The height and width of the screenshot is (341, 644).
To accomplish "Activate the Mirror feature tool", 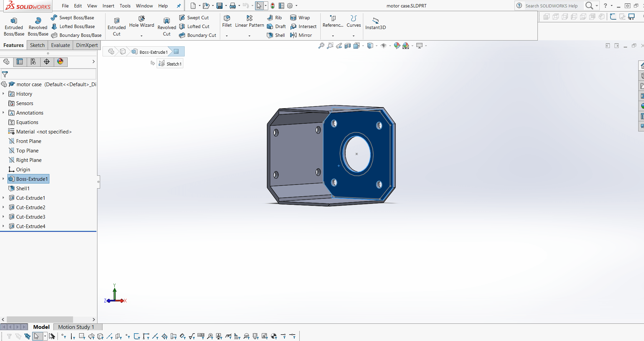I will click(x=301, y=35).
